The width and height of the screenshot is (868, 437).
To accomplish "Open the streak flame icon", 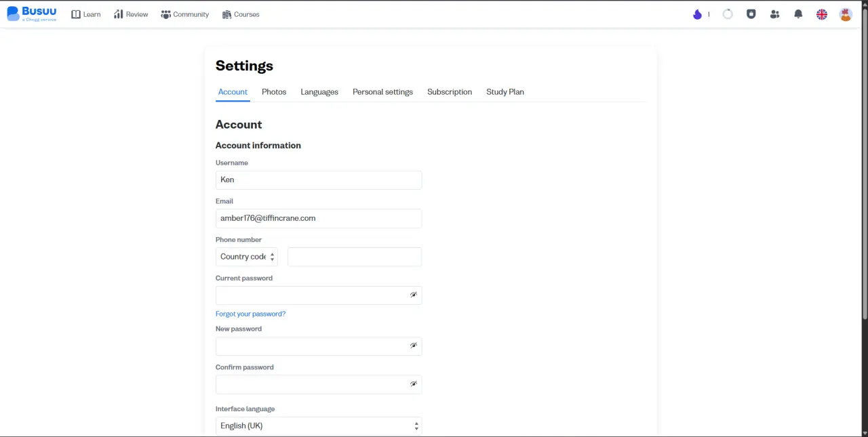I will 697,14.
